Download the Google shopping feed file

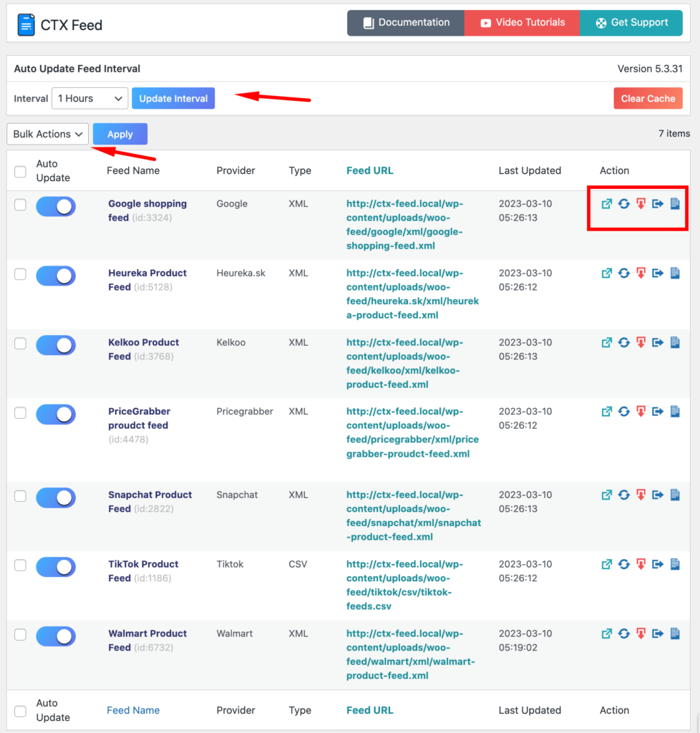coord(641,204)
